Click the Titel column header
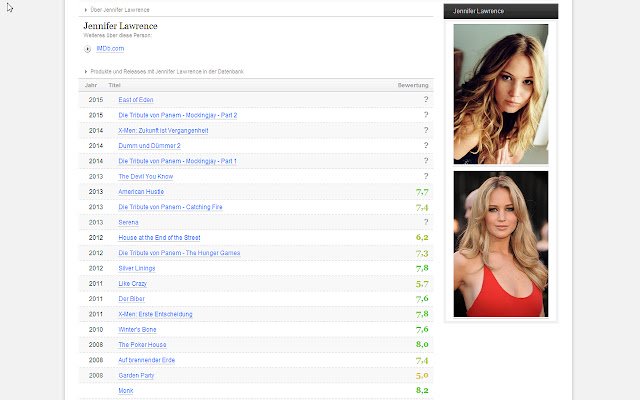Image resolution: width=640 pixels, height=400 pixels. 114,85
